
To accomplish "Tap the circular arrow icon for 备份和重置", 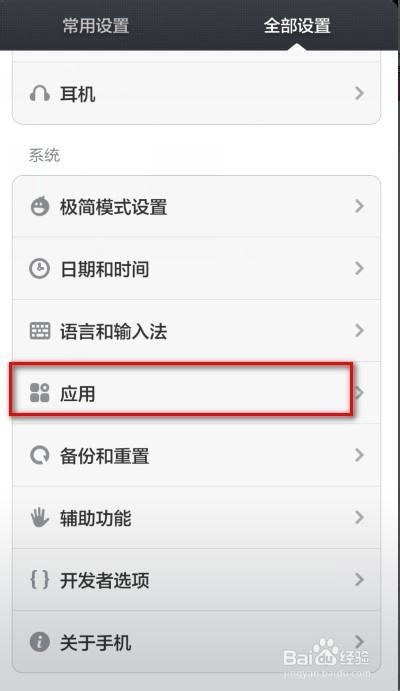I will (x=39, y=455).
